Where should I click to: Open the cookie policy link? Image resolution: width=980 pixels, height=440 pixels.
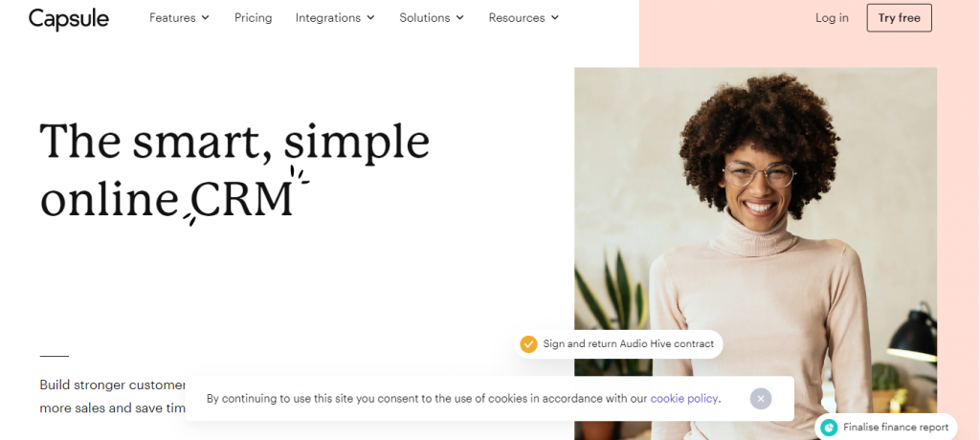683,398
